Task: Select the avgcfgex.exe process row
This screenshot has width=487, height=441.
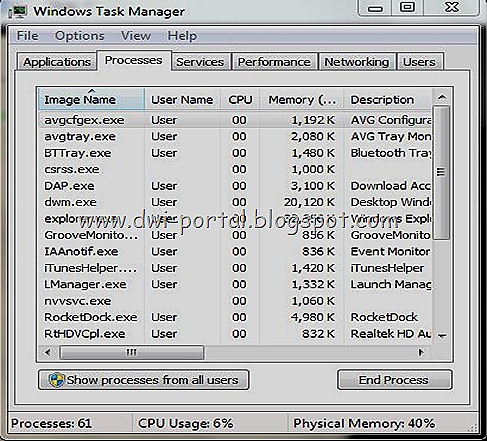Action: pyautogui.click(x=235, y=120)
